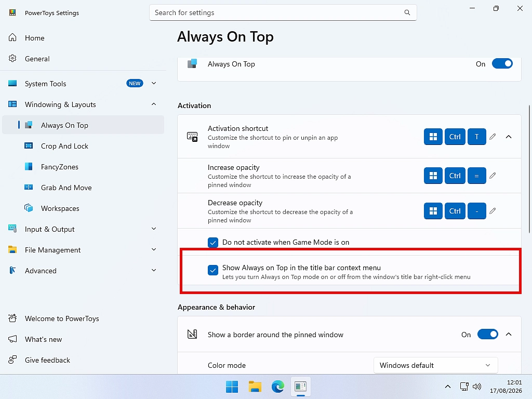
Task: Open File Explorer from taskbar
Action: click(x=255, y=387)
